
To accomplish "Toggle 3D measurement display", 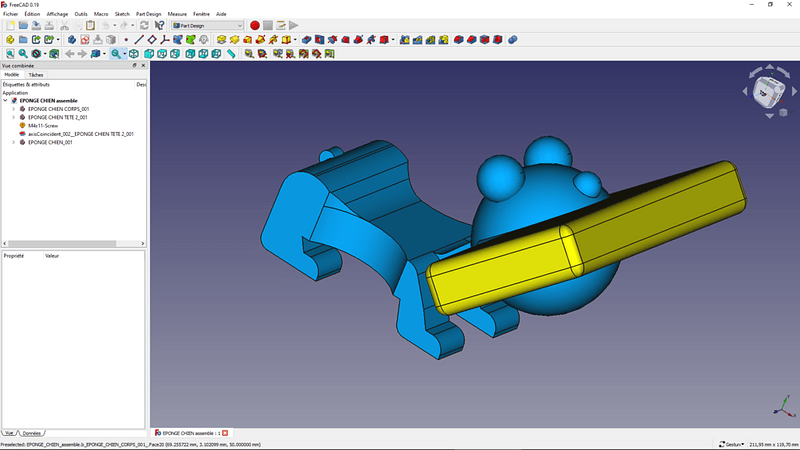I will point(316,54).
